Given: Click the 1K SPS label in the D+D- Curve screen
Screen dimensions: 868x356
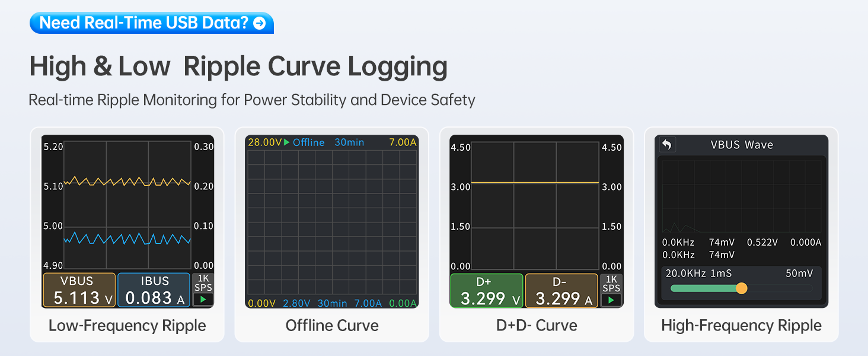Looking at the screenshot, I should [611, 283].
